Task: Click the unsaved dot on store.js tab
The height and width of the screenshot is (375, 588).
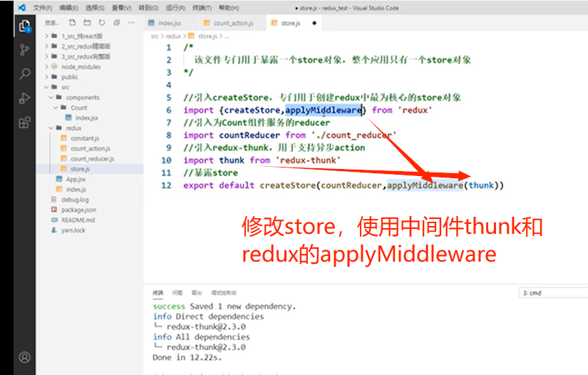Action: coord(314,23)
